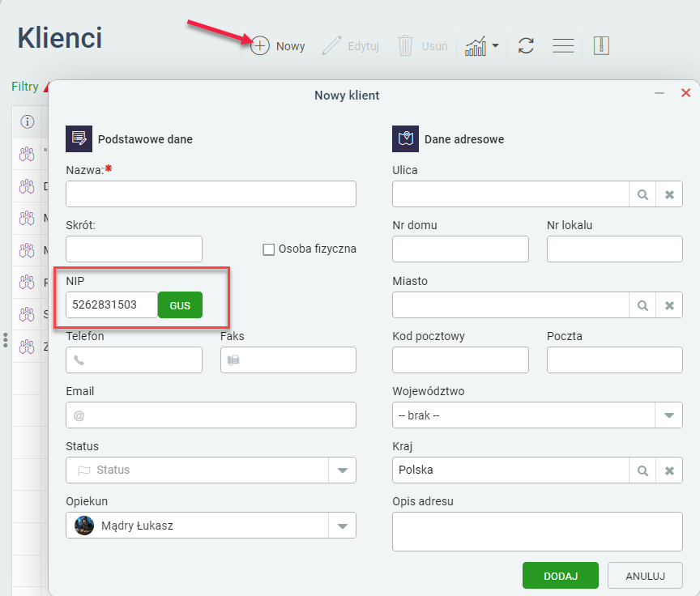Toggle the Osoba fizyczna checkbox

[x=269, y=249]
